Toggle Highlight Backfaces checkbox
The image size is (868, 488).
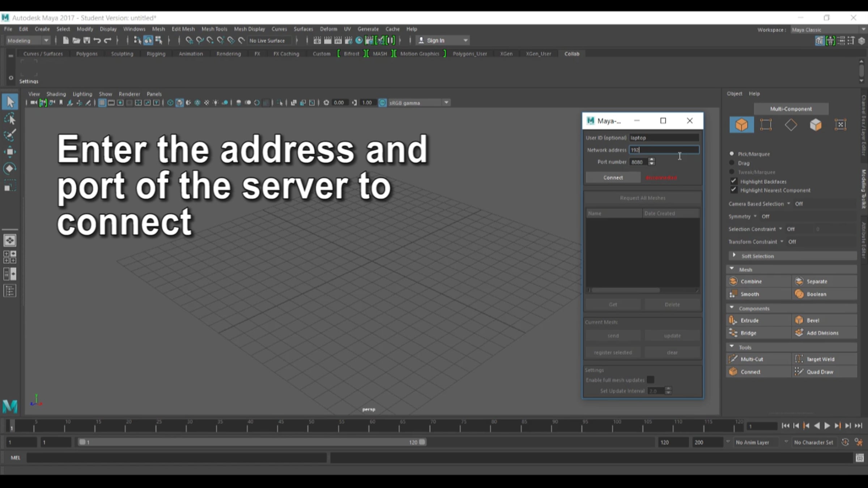pos(733,181)
